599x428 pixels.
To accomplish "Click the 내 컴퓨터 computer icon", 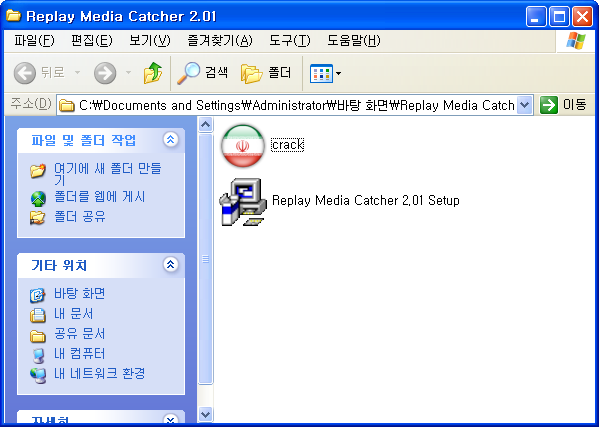I will [x=38, y=355].
